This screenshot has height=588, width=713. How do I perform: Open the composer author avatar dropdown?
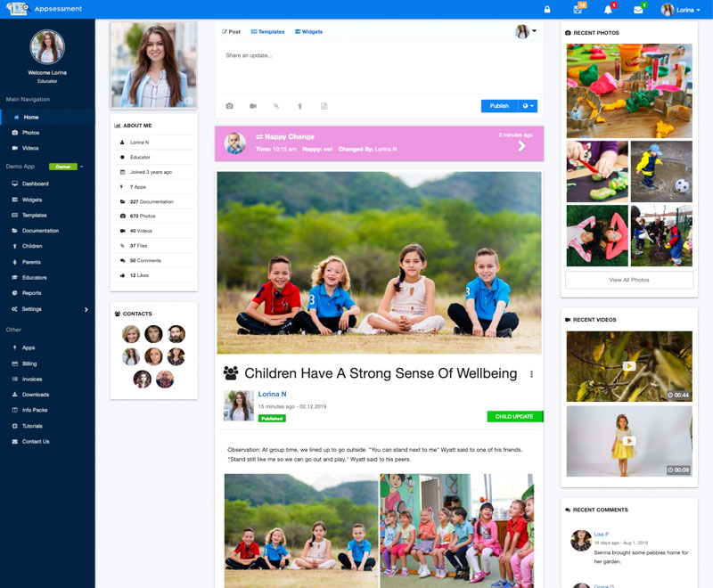(x=526, y=31)
